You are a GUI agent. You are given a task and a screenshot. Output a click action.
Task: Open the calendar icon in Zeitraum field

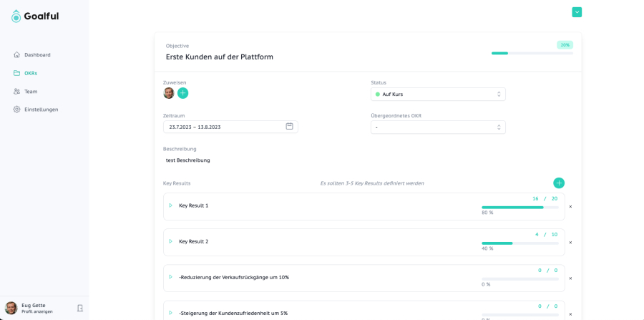click(x=289, y=127)
